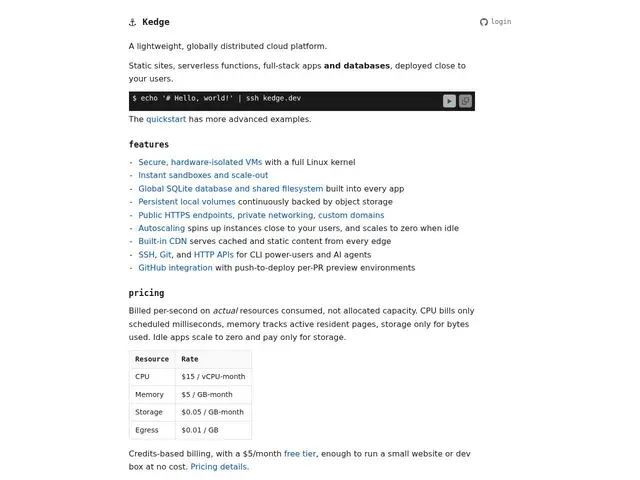Copy the ssh command using the copy icon
This screenshot has height=480, width=640.
pyautogui.click(x=465, y=101)
